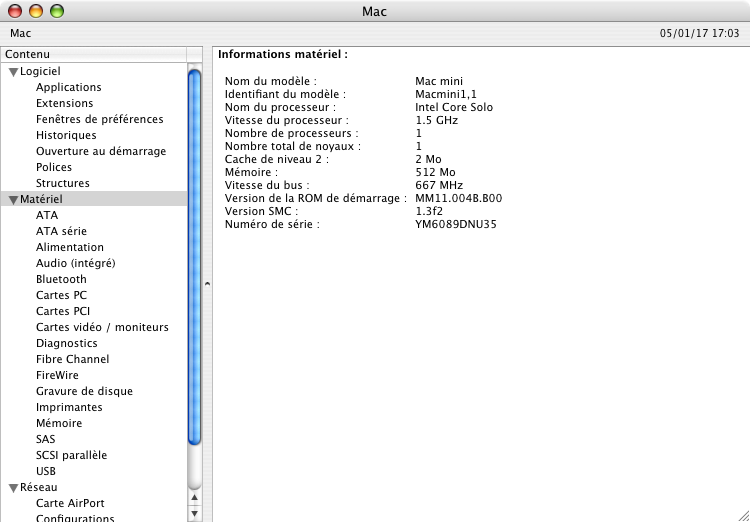This screenshot has height=522, width=750.
Task: Click the blue sidebar scrollbar thumb
Action: (x=195, y=257)
